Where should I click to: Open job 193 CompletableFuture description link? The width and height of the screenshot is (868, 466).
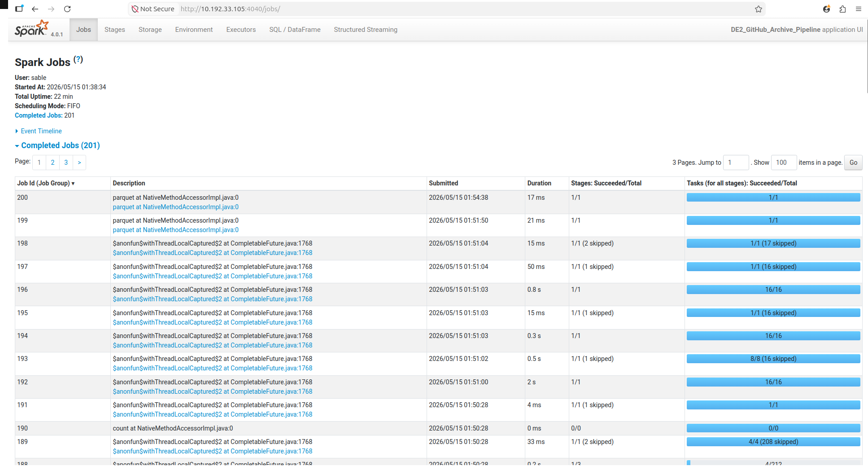point(213,368)
